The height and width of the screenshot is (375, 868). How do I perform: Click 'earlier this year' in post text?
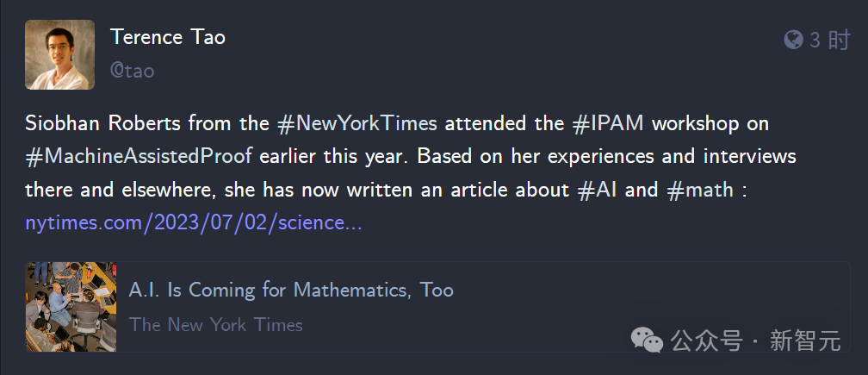pos(338,157)
